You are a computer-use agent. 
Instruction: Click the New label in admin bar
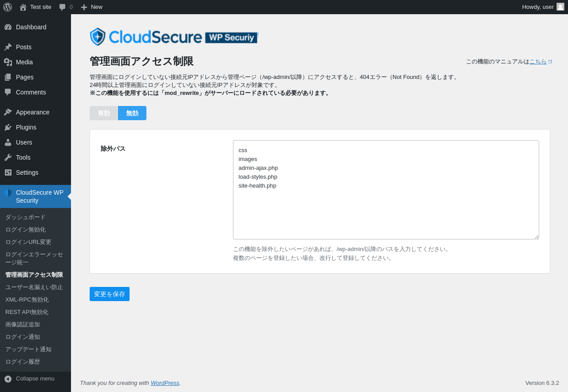pyautogui.click(x=97, y=7)
